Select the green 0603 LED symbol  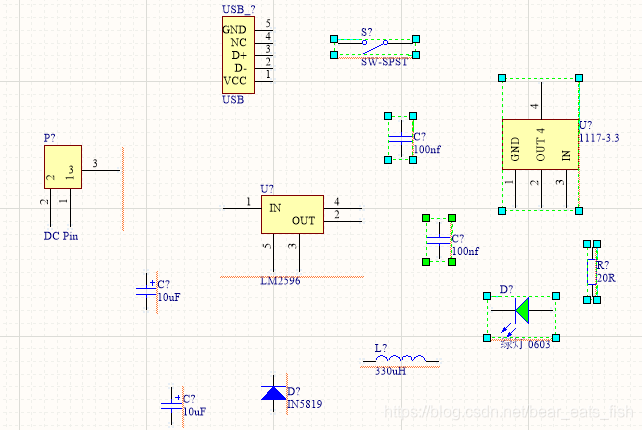coord(521,312)
